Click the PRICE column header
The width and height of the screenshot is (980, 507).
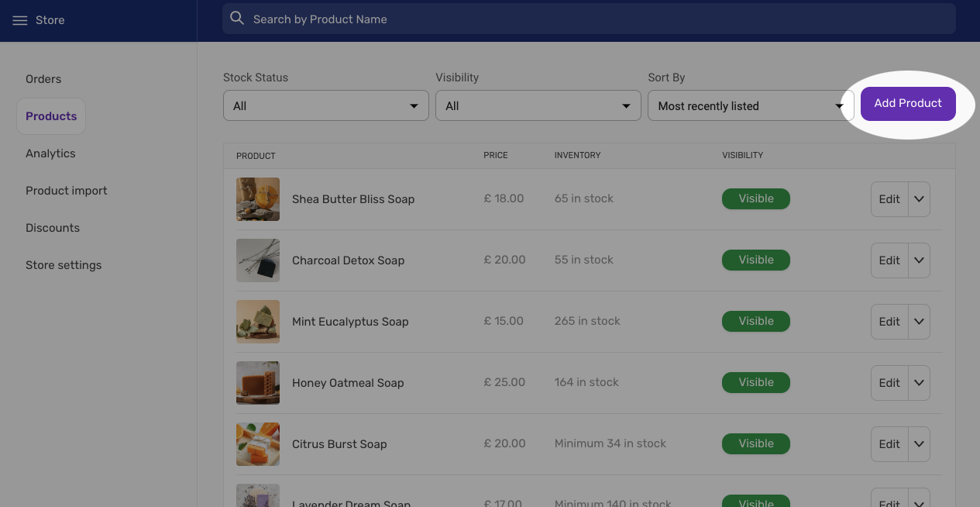(x=496, y=156)
